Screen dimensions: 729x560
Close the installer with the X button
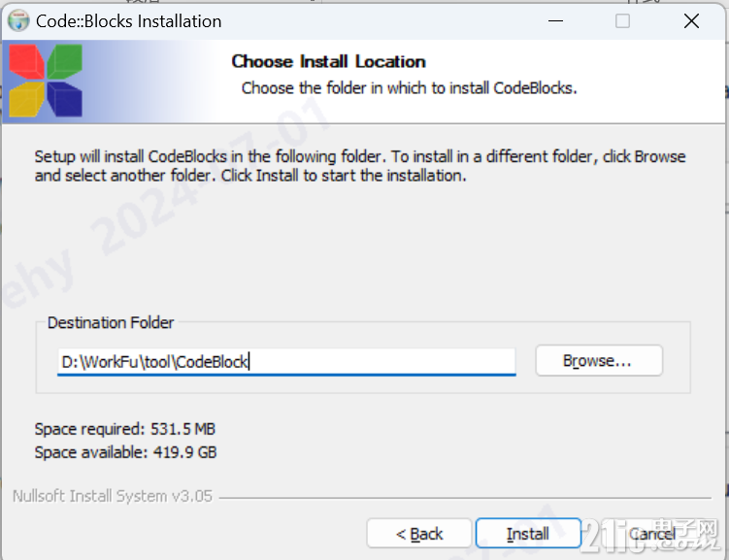click(x=691, y=21)
